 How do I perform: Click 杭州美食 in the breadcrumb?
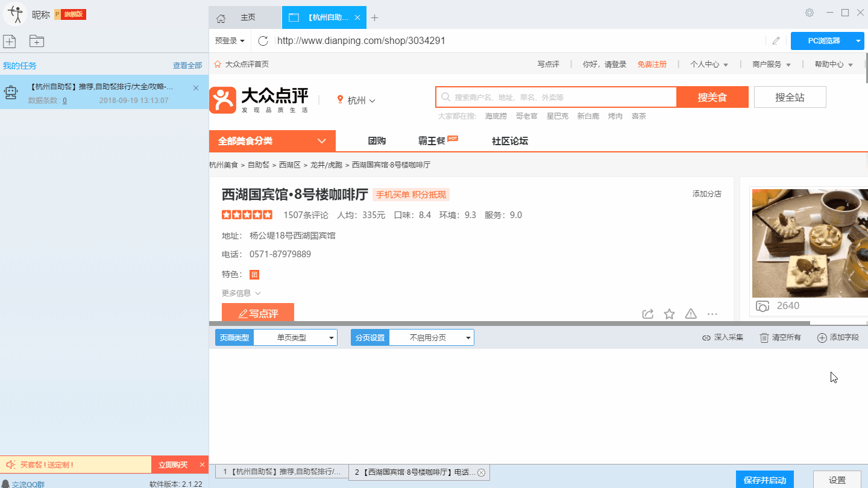224,164
